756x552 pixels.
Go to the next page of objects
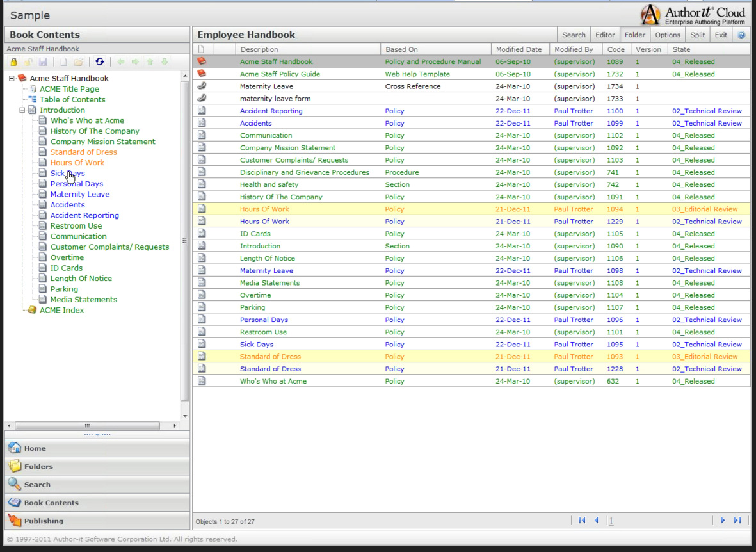723,520
